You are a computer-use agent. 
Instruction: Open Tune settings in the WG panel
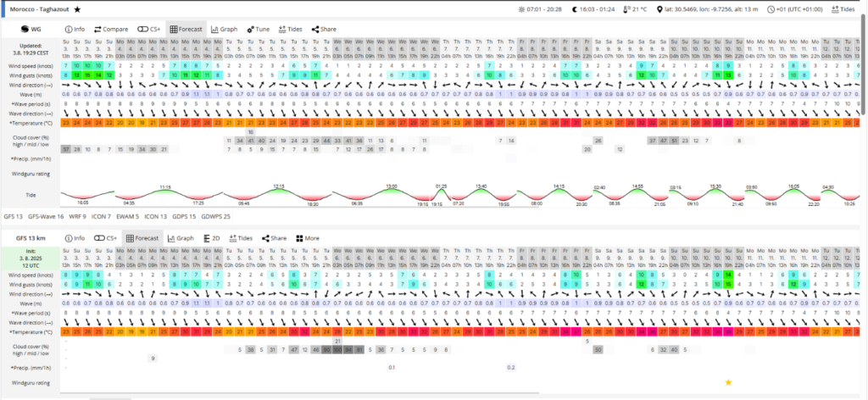click(258, 30)
